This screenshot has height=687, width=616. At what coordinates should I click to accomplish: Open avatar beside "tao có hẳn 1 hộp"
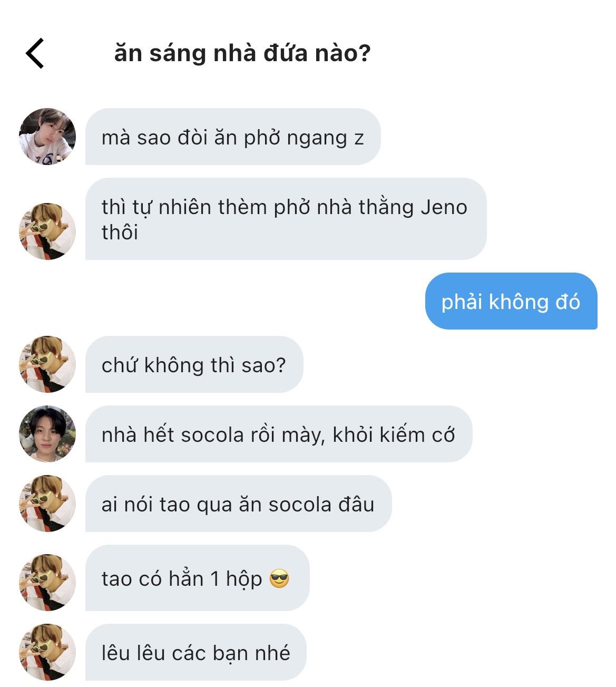point(47,582)
